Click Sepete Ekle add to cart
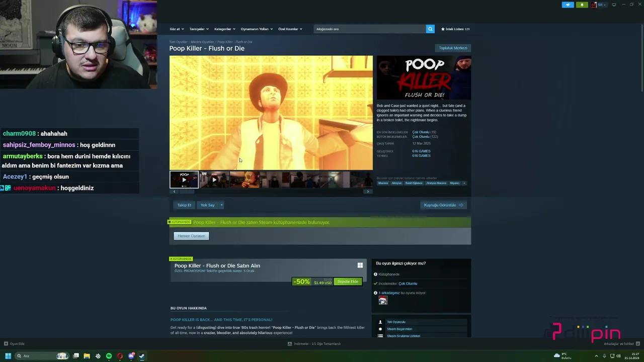 tap(348, 282)
